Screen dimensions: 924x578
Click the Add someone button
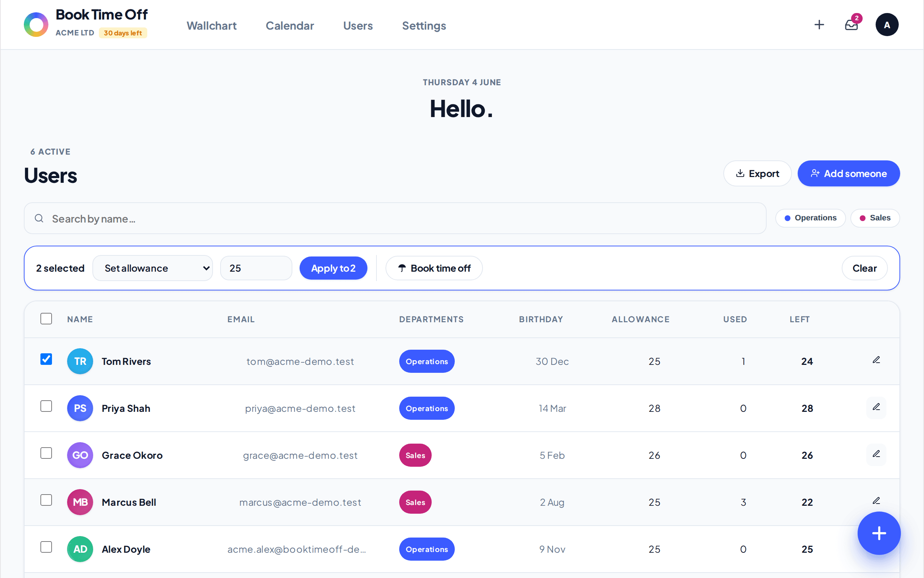[x=849, y=173]
